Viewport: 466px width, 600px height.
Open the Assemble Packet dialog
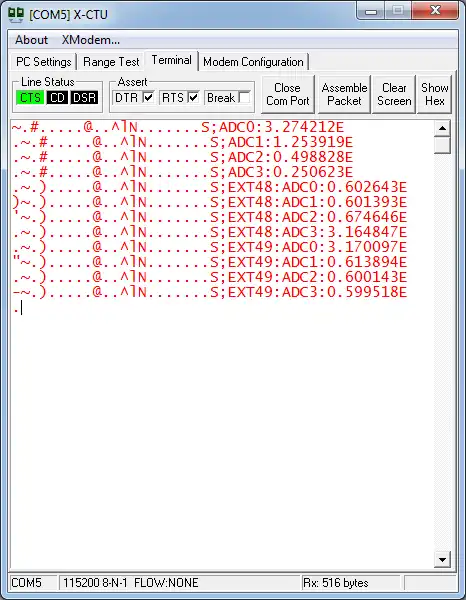(344, 94)
